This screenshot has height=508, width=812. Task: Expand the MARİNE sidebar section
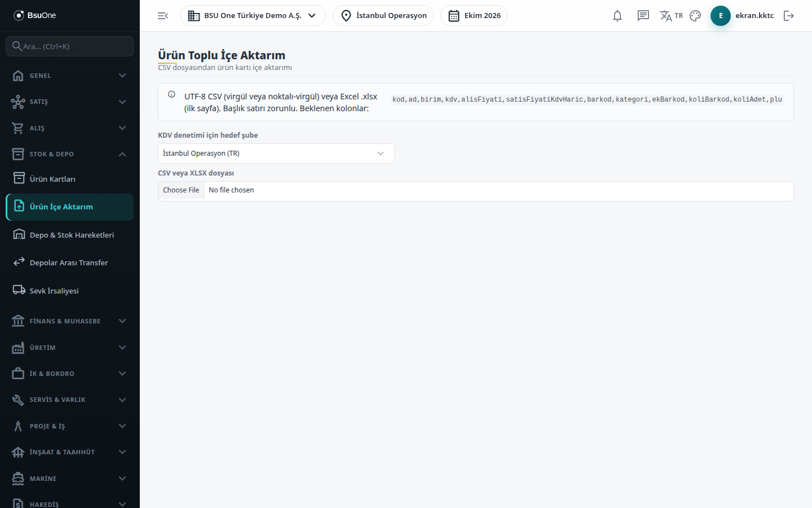[69, 479]
